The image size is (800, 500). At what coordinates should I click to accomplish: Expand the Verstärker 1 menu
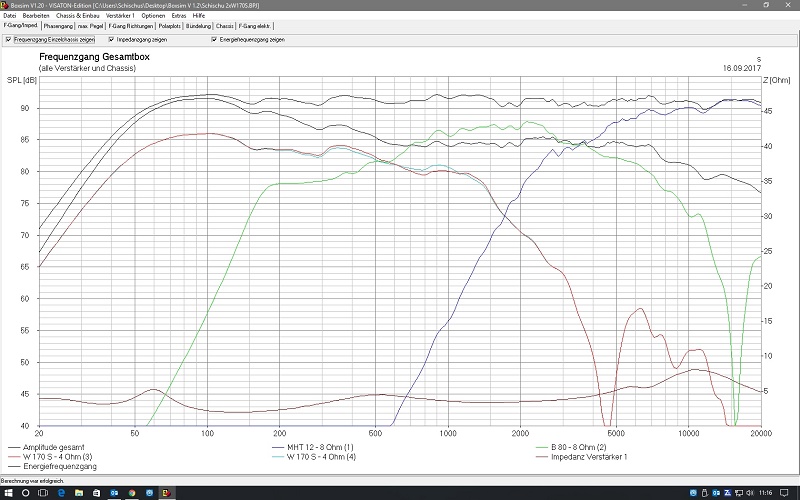pyautogui.click(x=118, y=16)
